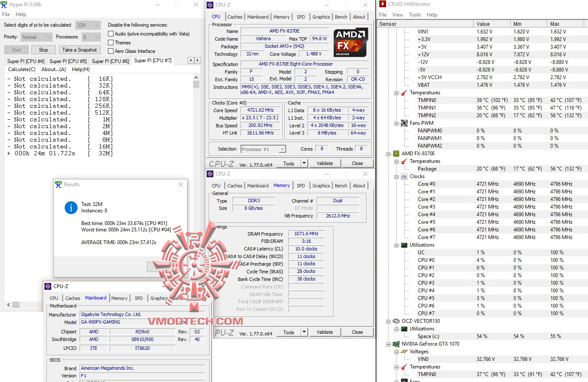Screen dimensions: 588x382
Task: Click the Value column header in HWMonitor
Action: coord(492,24)
